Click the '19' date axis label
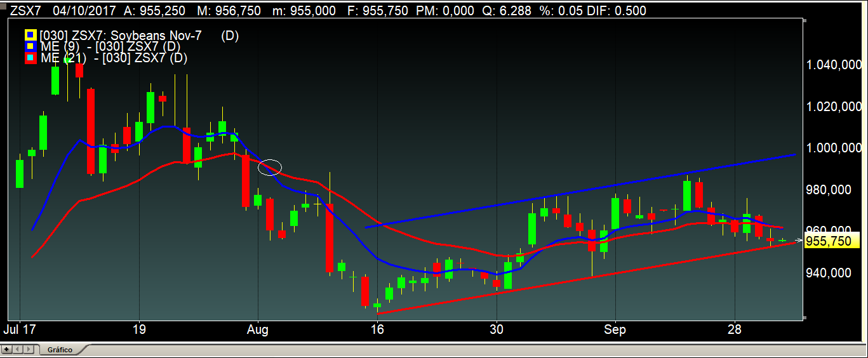This screenshot has width=868, height=358. click(140, 330)
